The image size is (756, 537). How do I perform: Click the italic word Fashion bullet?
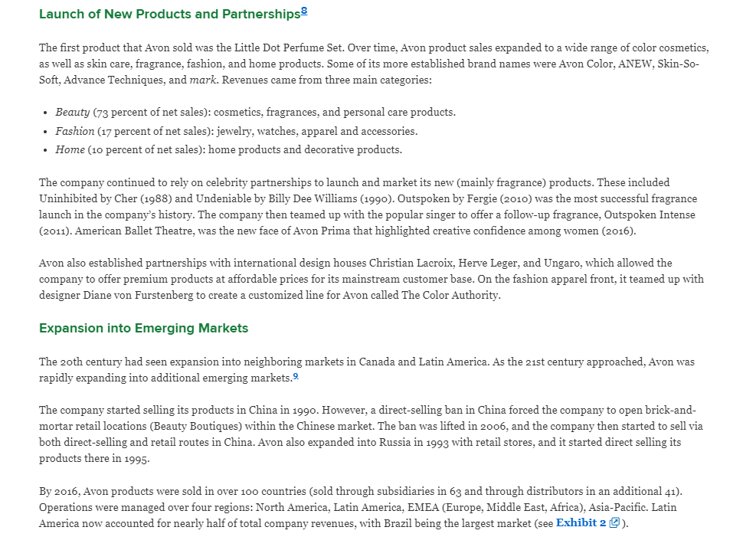(75, 131)
